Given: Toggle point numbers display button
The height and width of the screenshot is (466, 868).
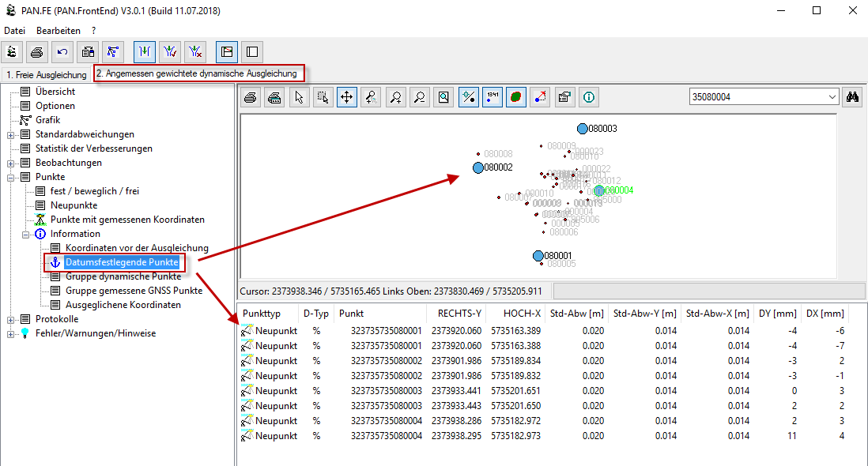Looking at the screenshot, I should [492, 97].
